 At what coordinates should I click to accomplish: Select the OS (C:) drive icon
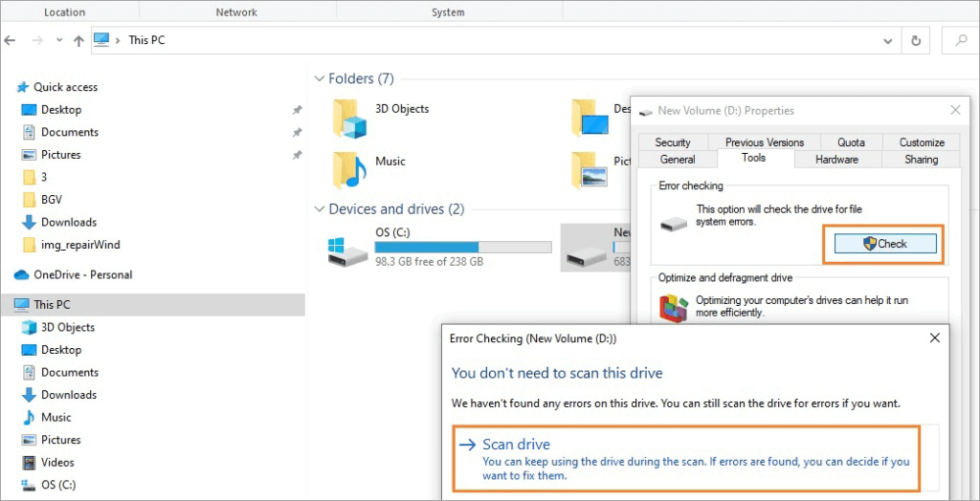click(346, 252)
